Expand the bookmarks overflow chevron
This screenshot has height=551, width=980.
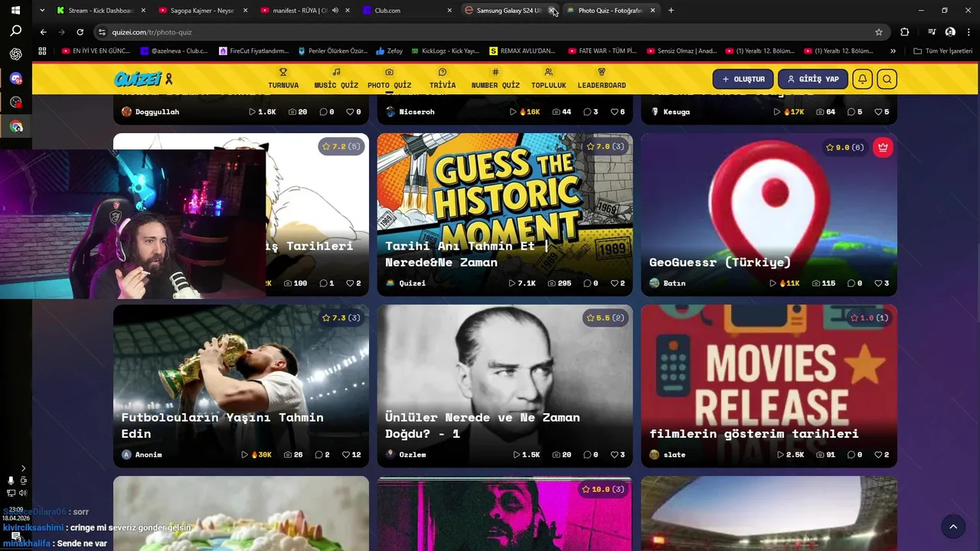point(893,51)
